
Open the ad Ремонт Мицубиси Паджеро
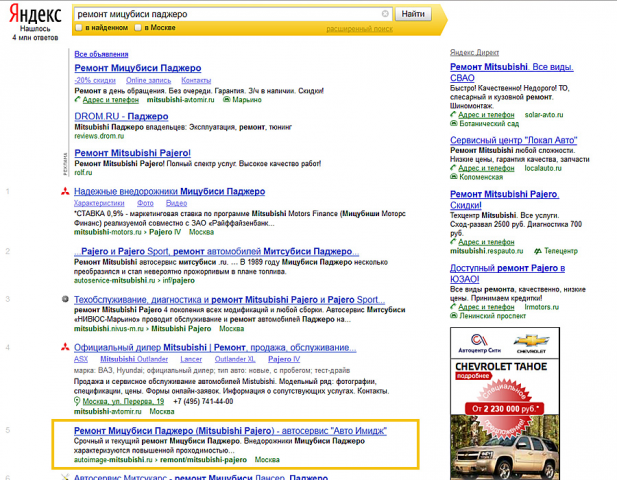point(138,68)
